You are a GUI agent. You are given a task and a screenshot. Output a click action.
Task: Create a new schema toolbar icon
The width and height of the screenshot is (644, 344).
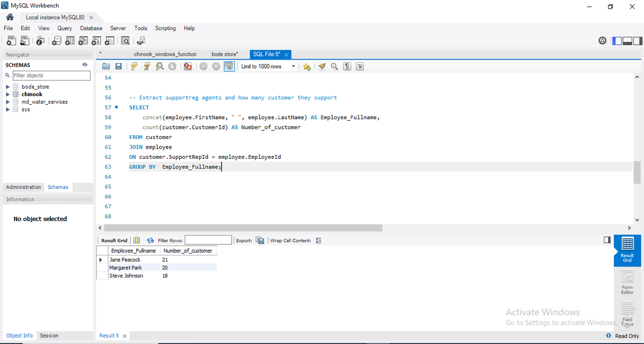click(x=57, y=40)
